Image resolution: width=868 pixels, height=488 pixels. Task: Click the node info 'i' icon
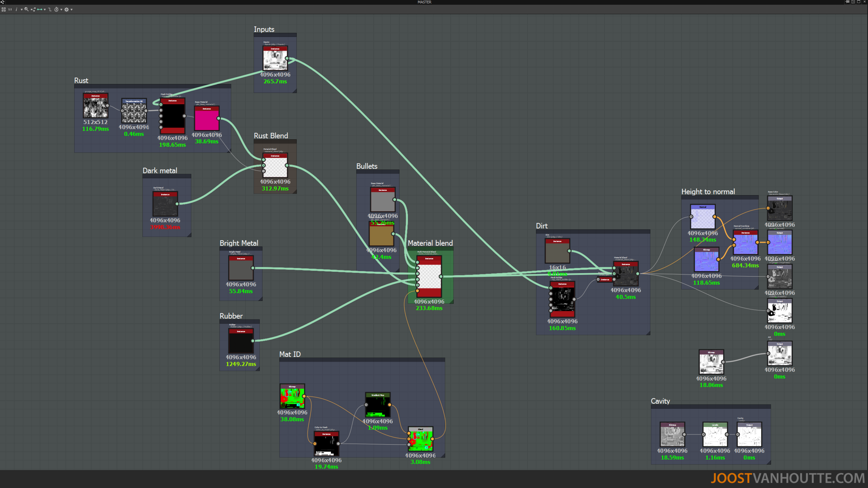point(16,9)
